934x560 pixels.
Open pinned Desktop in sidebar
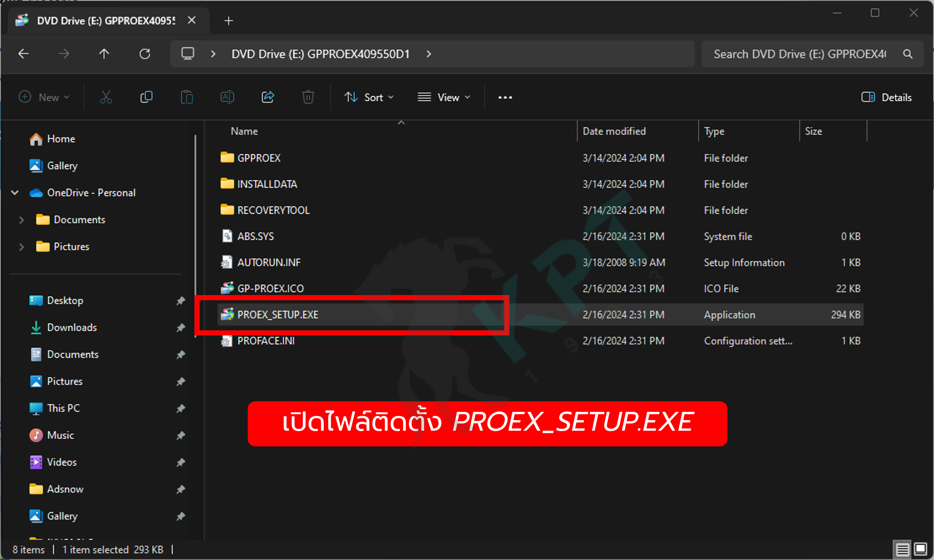click(56, 301)
